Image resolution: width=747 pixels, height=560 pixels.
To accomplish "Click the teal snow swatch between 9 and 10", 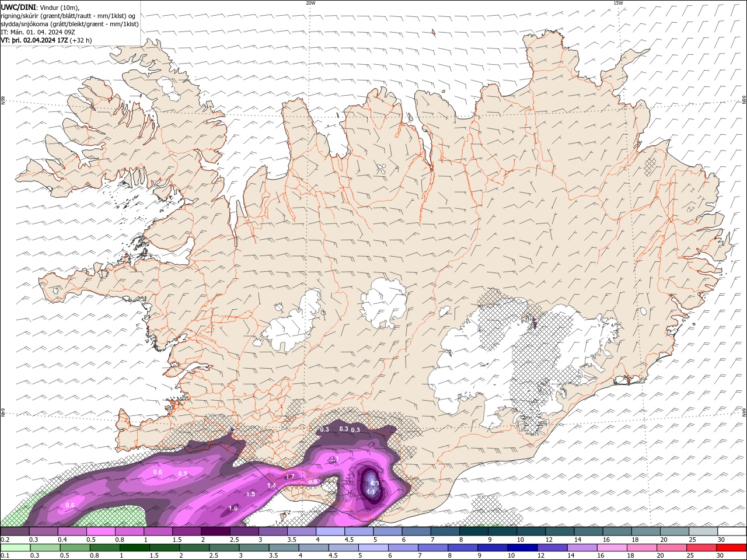I will coord(502,531).
